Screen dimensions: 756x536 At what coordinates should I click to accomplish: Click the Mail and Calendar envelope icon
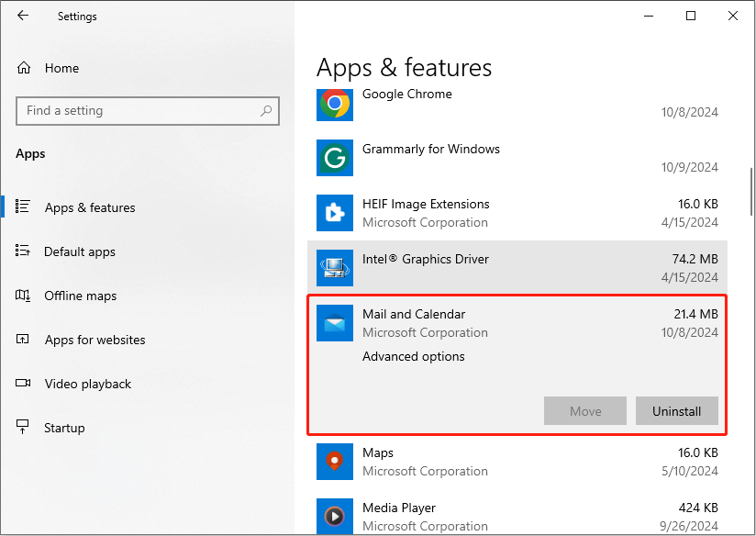pyautogui.click(x=335, y=323)
